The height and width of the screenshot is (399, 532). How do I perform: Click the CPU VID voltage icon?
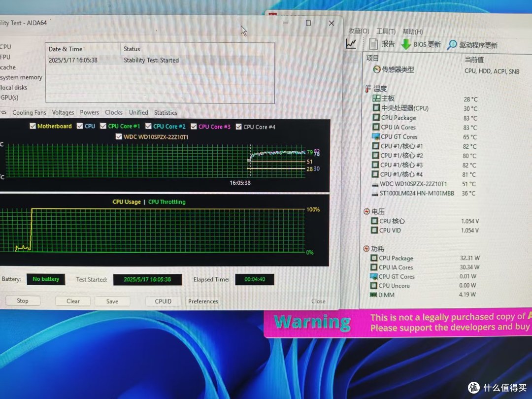[x=374, y=230]
